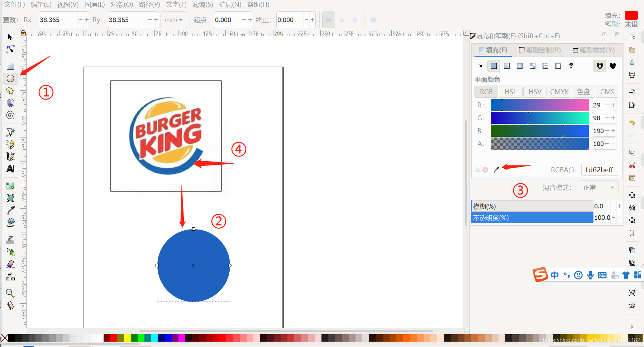Open the 路径(P) menu

pyautogui.click(x=149, y=5)
